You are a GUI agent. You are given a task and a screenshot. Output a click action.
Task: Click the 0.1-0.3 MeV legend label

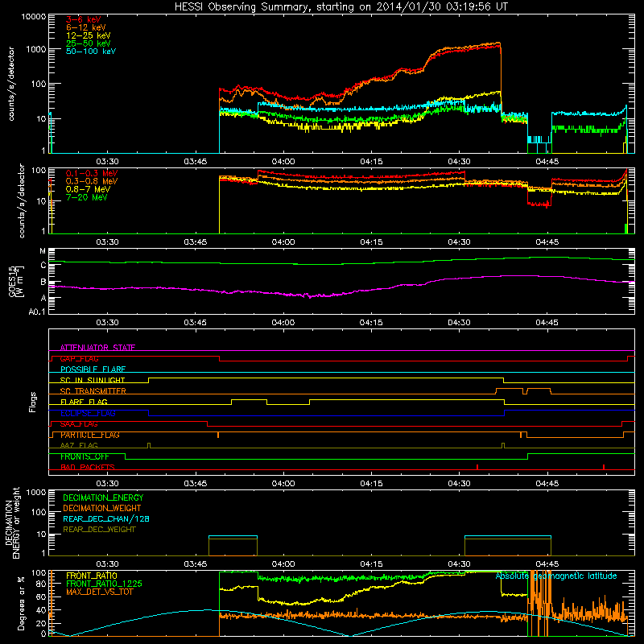click(x=92, y=174)
